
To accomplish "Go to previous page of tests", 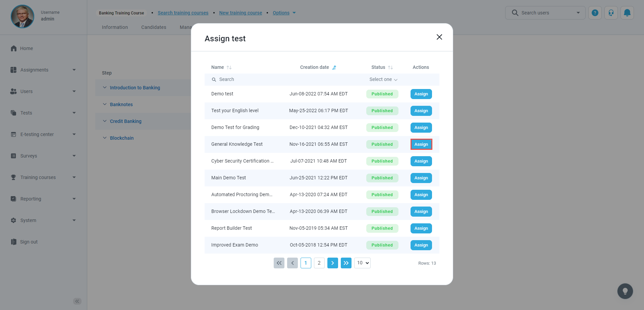I will click(x=292, y=263).
